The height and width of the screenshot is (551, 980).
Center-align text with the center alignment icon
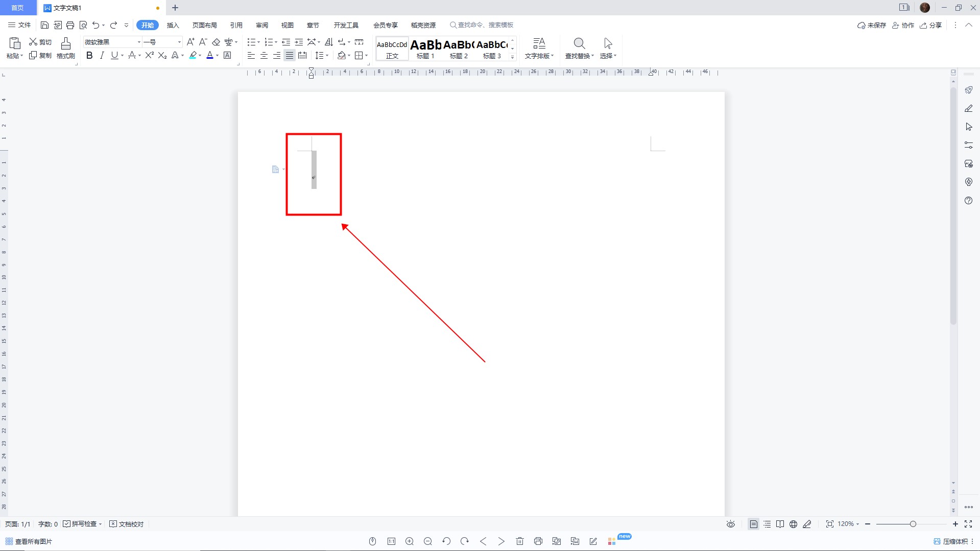coord(264,56)
